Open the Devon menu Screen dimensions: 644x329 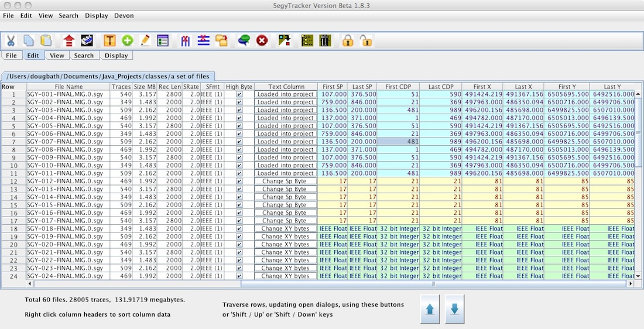[124, 16]
